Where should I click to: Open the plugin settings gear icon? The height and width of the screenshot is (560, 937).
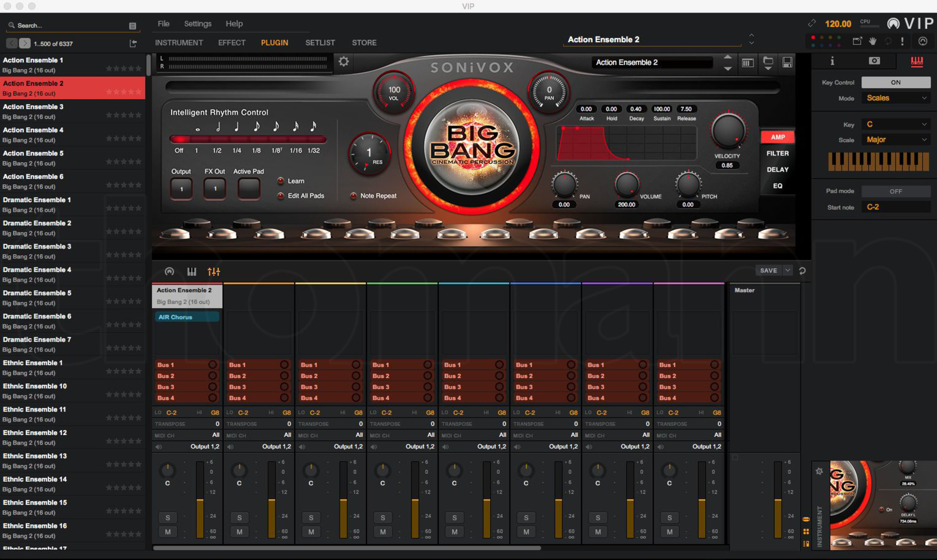point(343,62)
